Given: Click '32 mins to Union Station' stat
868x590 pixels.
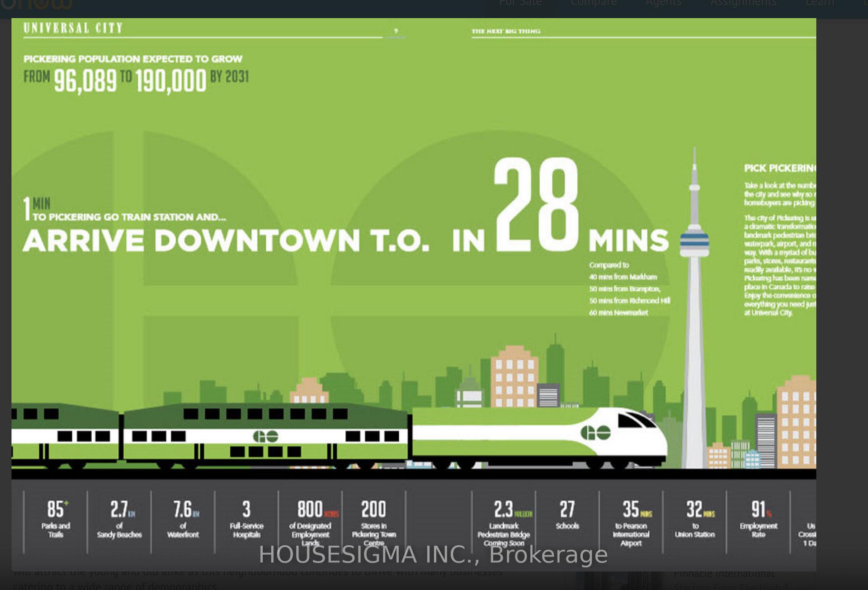Looking at the screenshot, I should click(695, 519).
